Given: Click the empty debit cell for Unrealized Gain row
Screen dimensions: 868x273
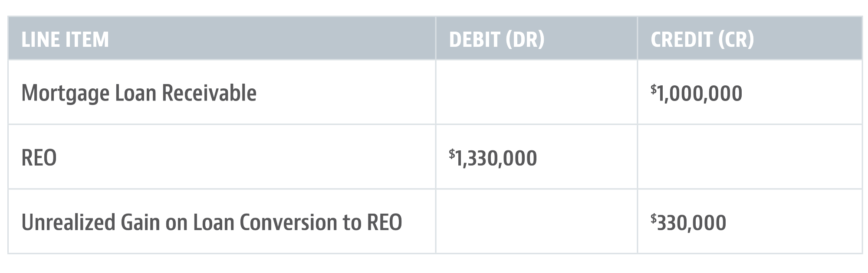Looking at the screenshot, I should tap(536, 221).
